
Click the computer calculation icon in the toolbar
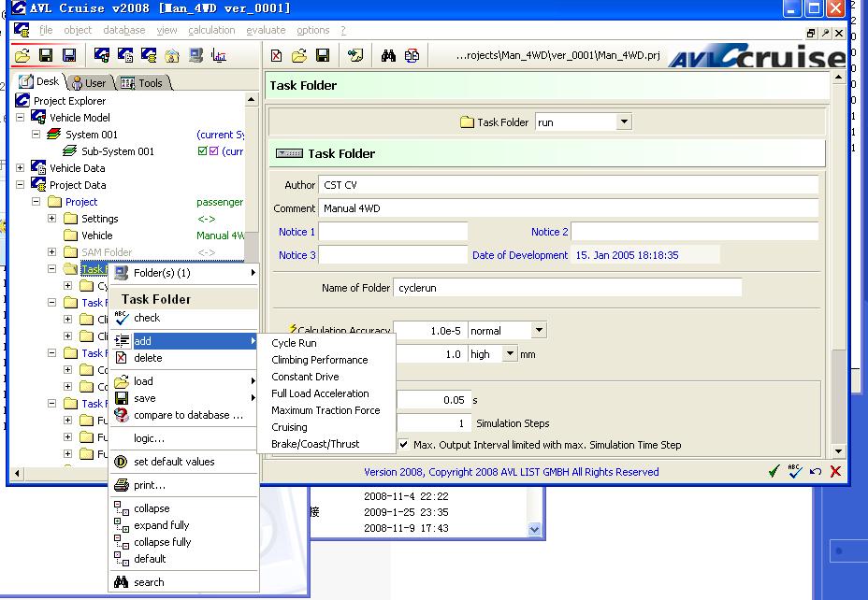coord(195,55)
